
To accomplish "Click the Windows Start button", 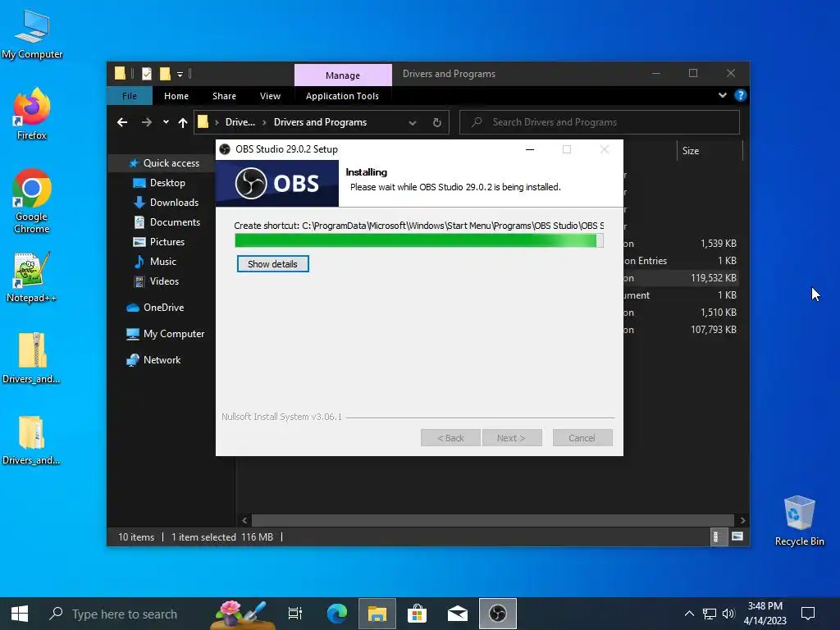I will (20, 614).
